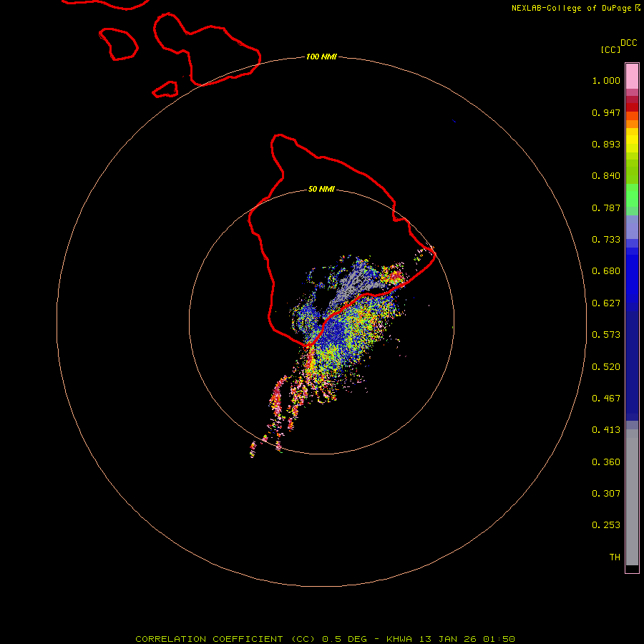Pick the gray swatch near 0.307
The height and width of the screenshot is (644, 644).
(632, 501)
